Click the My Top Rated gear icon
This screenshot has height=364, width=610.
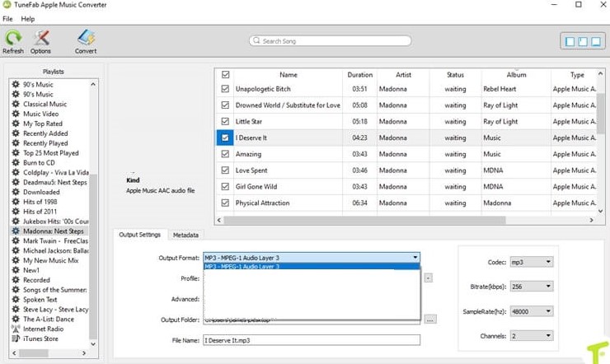point(16,124)
